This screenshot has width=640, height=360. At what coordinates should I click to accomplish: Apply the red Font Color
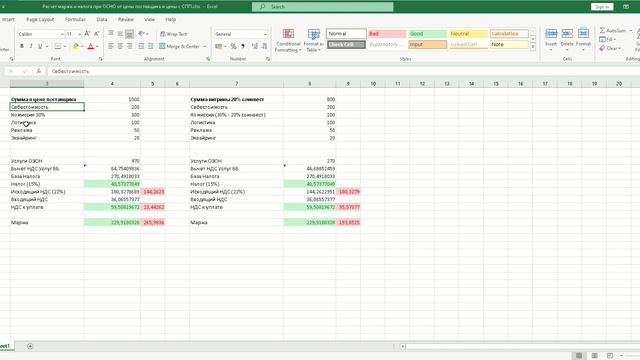tap(91, 46)
